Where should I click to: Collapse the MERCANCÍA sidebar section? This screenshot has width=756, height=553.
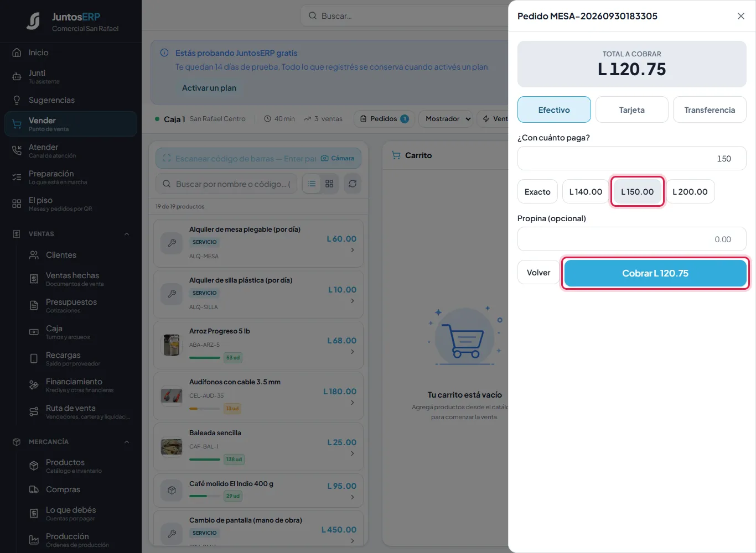127,442
